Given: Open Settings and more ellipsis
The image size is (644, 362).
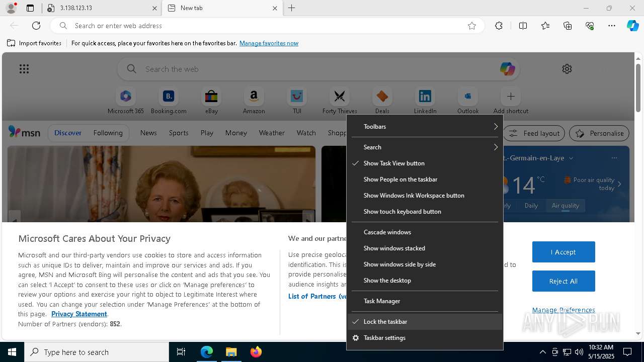Looking at the screenshot, I should tap(612, 26).
